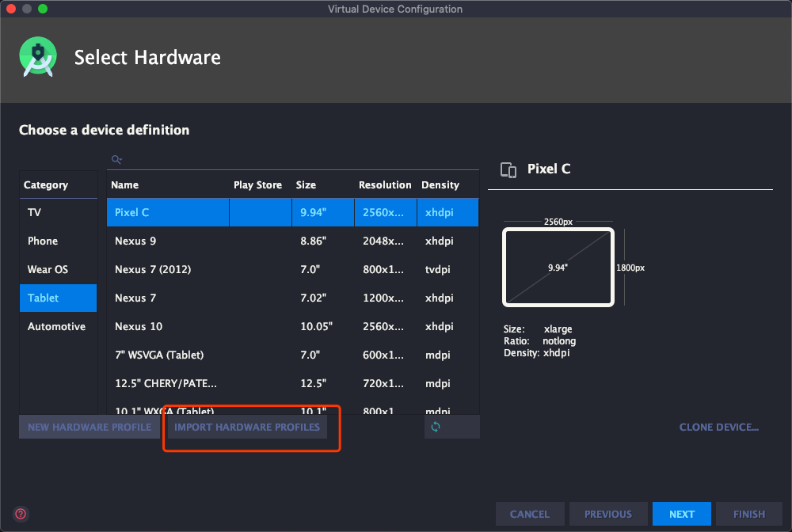Click Clone Device link

(x=719, y=427)
